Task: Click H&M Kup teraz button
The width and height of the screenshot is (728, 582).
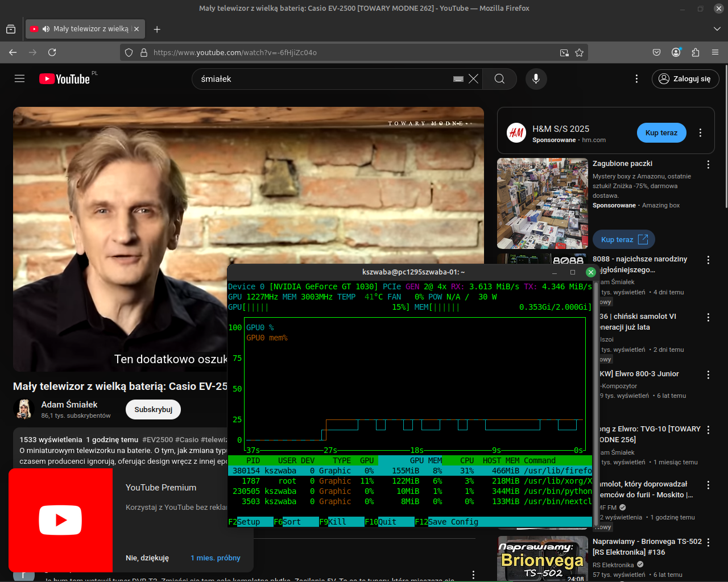Action: pyautogui.click(x=661, y=132)
